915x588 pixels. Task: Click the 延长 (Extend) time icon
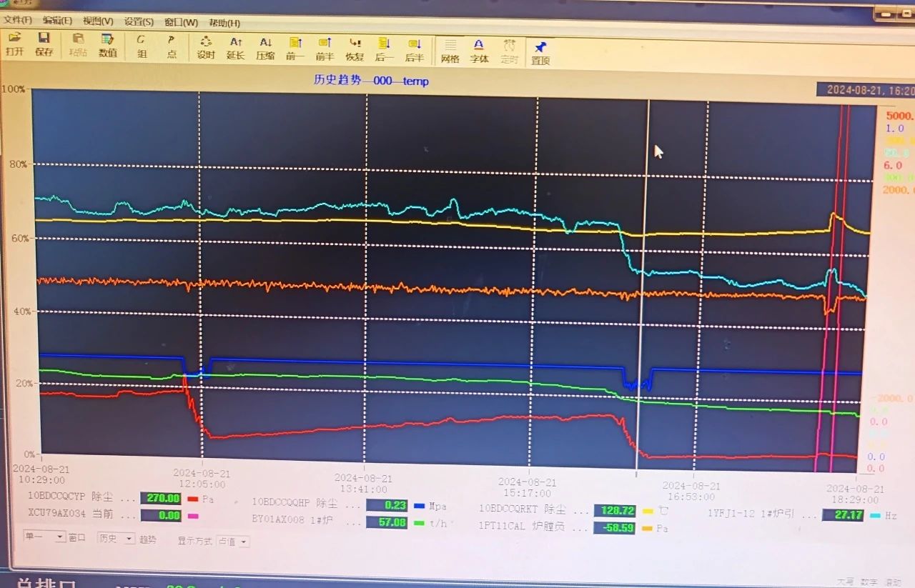(236, 48)
